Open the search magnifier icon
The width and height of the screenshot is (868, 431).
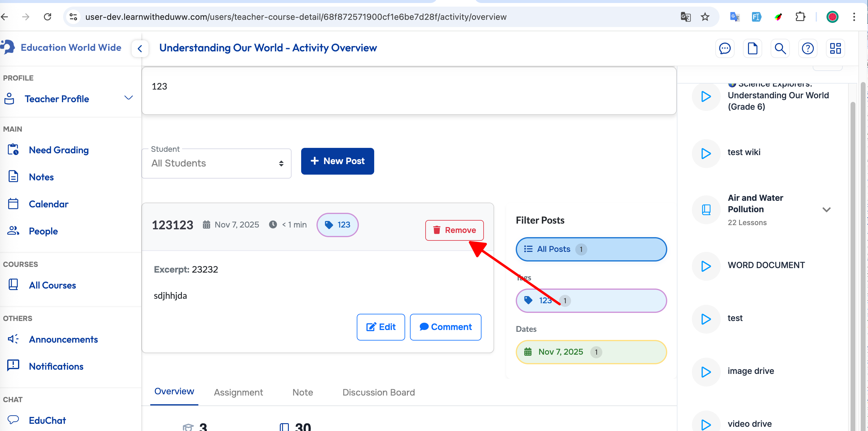(780, 48)
